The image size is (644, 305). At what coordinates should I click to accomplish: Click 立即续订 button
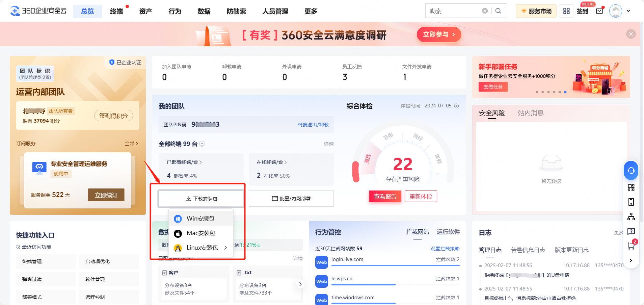pyautogui.click(x=106, y=195)
